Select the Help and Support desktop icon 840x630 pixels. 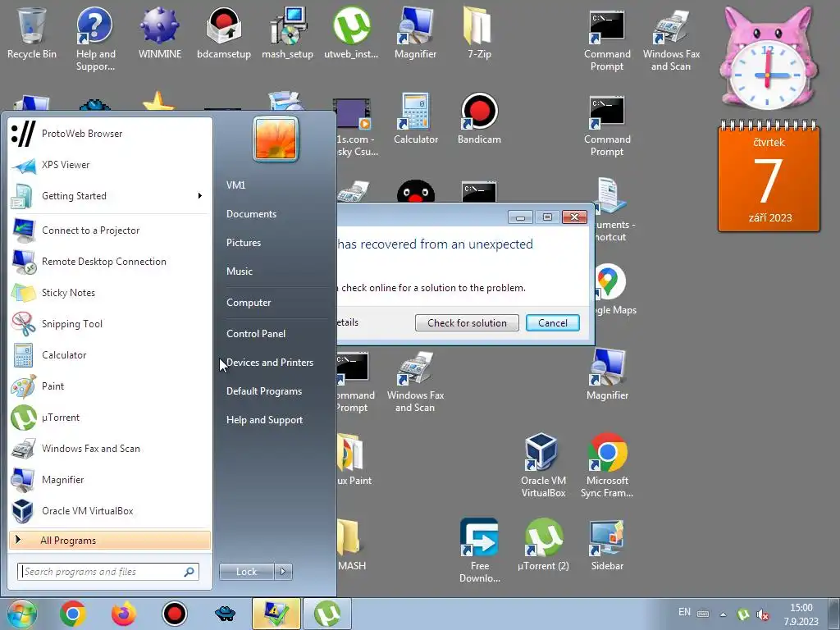(x=95, y=39)
